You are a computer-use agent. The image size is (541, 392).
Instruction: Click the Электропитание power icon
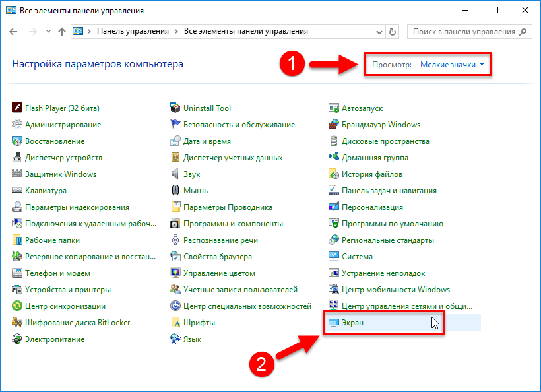(x=18, y=339)
